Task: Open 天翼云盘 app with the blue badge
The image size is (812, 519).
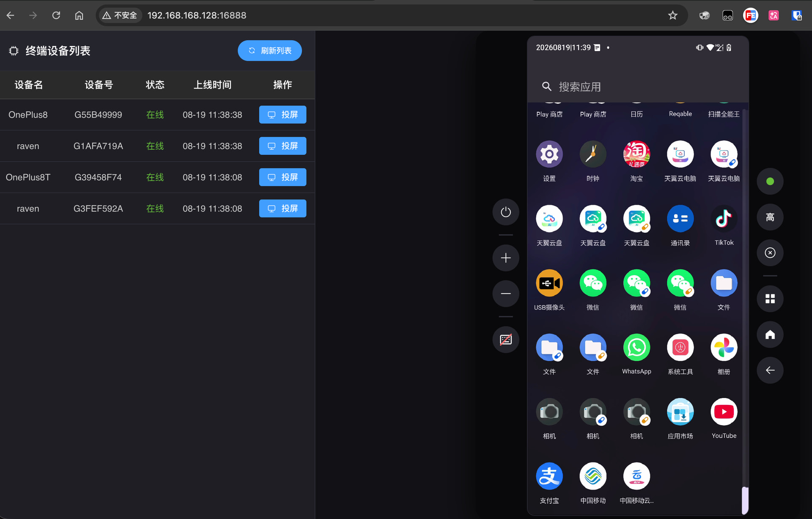Action: click(x=593, y=219)
